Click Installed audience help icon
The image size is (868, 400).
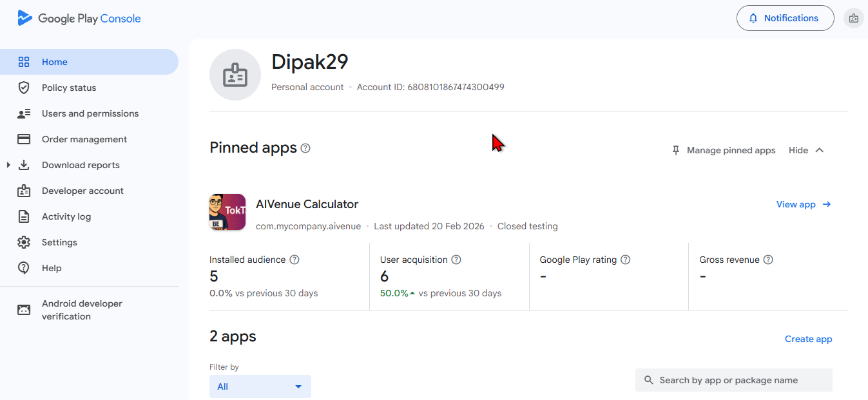point(294,260)
